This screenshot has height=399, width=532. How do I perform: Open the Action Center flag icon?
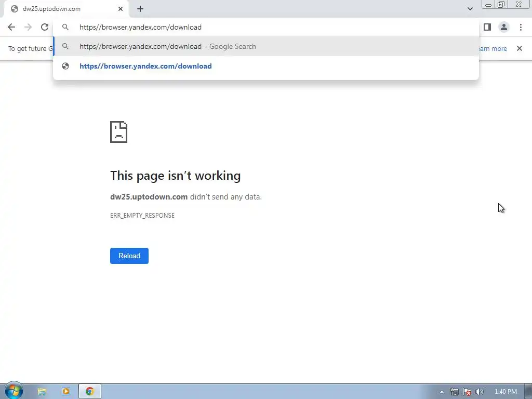467,392
